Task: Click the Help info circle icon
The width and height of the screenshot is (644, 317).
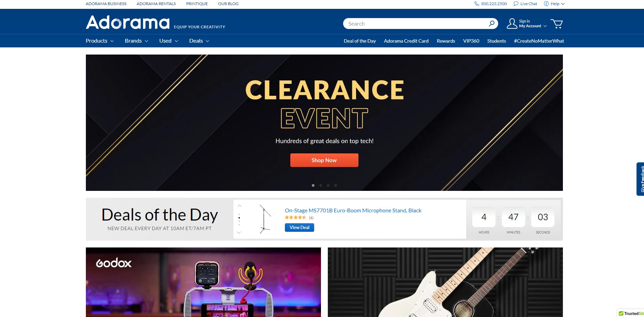Action: pyautogui.click(x=546, y=4)
